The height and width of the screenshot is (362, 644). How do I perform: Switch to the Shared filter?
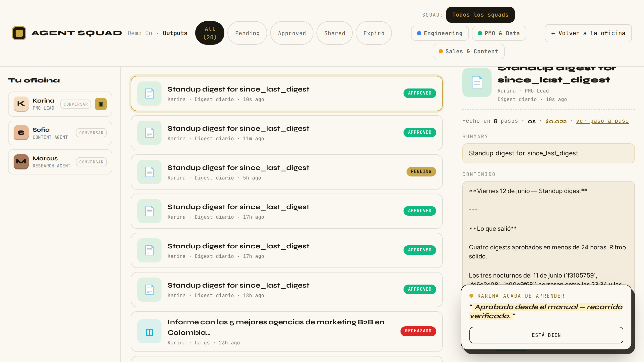(335, 33)
